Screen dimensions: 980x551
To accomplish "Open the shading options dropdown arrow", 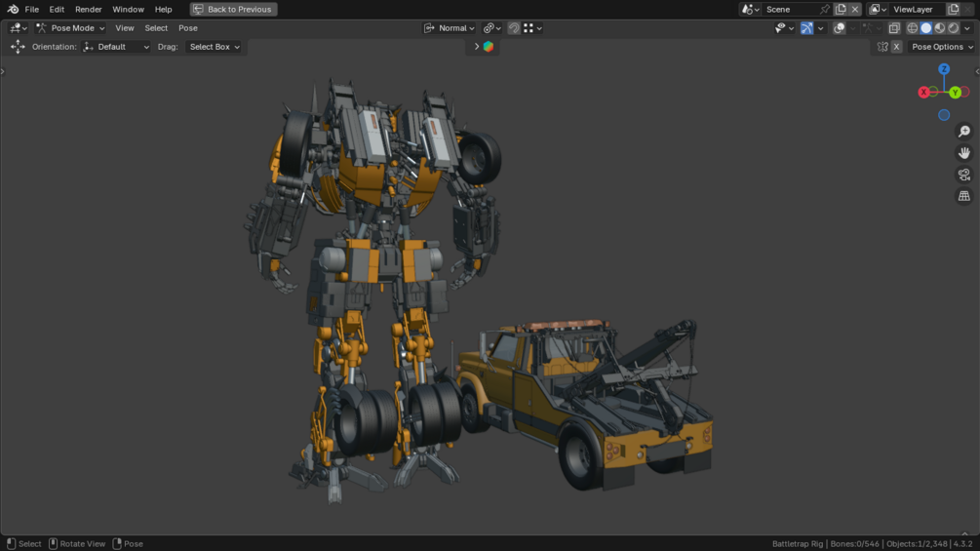I will point(967,28).
